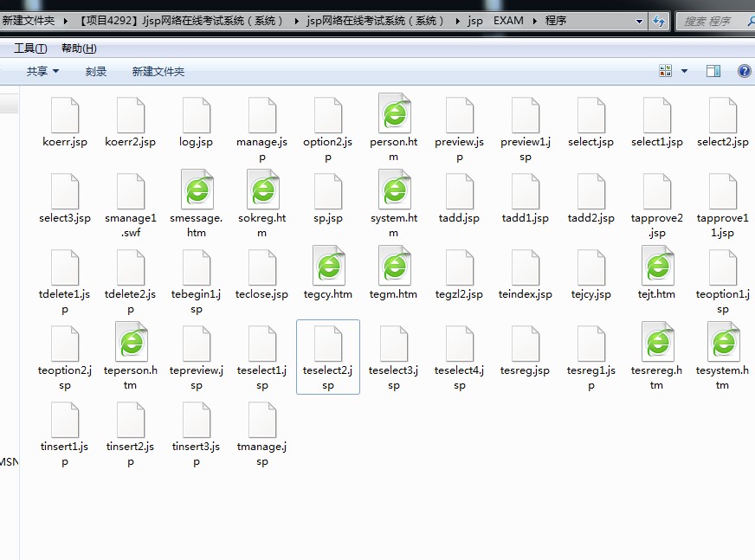
Task: Select the tesystem.htm browser file icon
Action: (724, 342)
